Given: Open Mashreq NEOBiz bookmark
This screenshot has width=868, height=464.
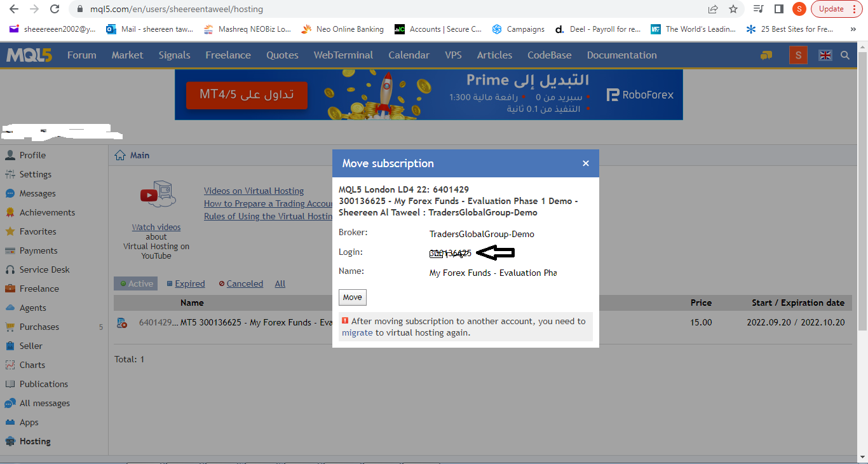Looking at the screenshot, I should point(247,29).
